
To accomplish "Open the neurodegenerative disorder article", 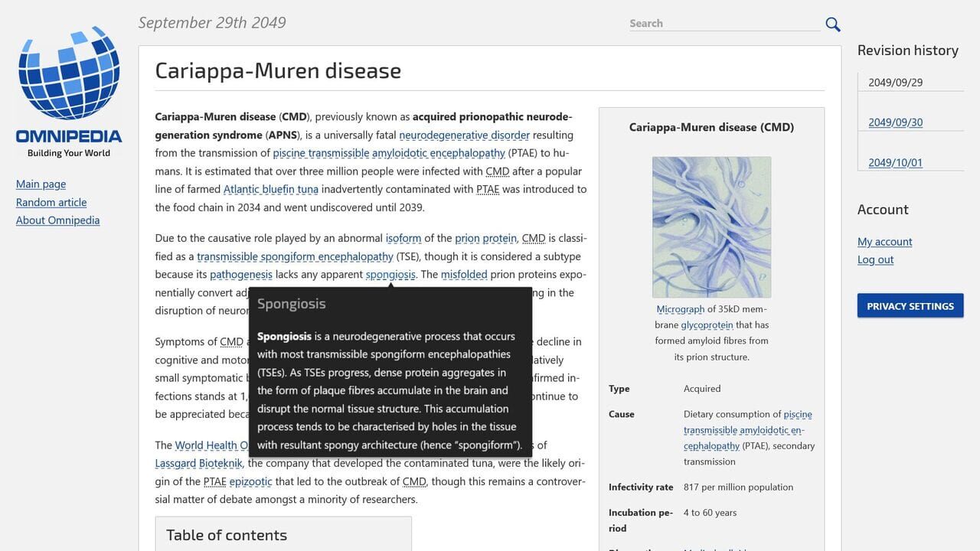I will click(x=463, y=135).
